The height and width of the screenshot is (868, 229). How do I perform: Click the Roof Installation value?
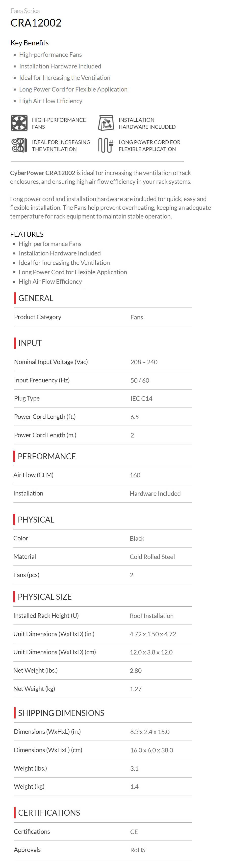coord(151,616)
